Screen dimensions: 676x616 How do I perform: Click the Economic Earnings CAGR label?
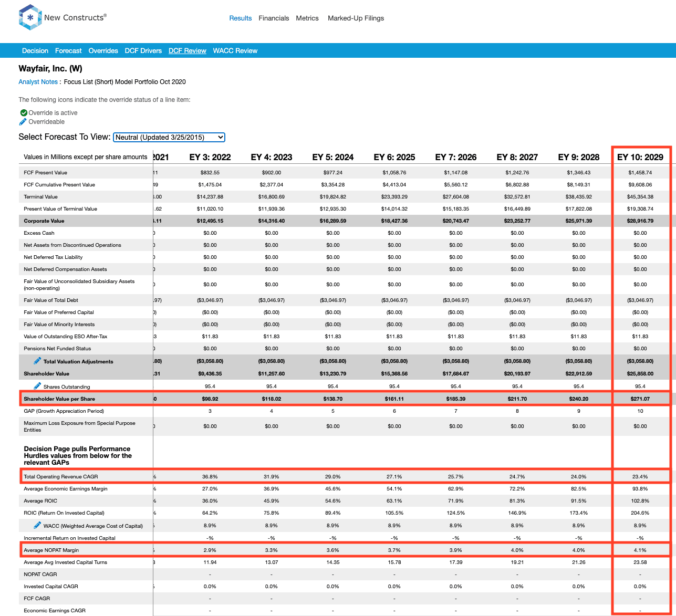click(x=55, y=611)
